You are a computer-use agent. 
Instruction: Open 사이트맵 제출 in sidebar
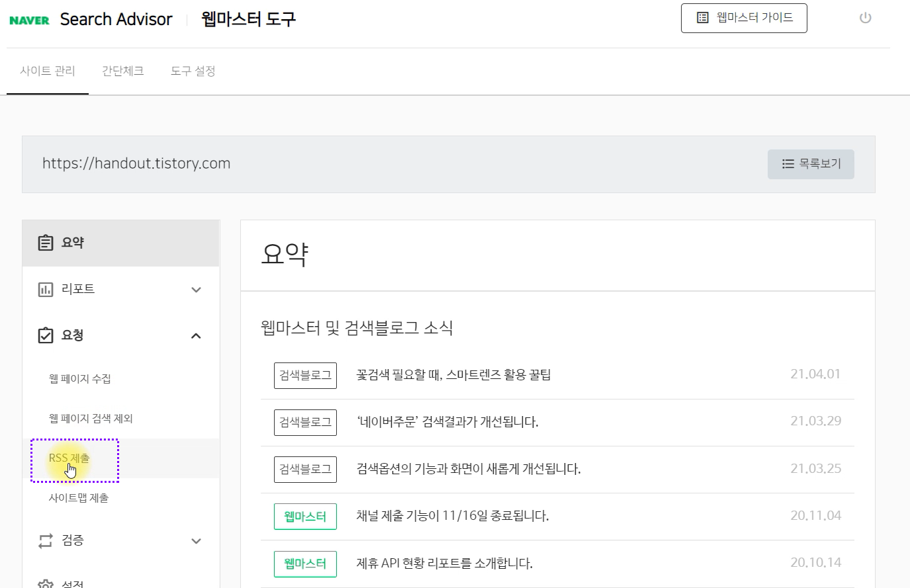[x=79, y=498]
